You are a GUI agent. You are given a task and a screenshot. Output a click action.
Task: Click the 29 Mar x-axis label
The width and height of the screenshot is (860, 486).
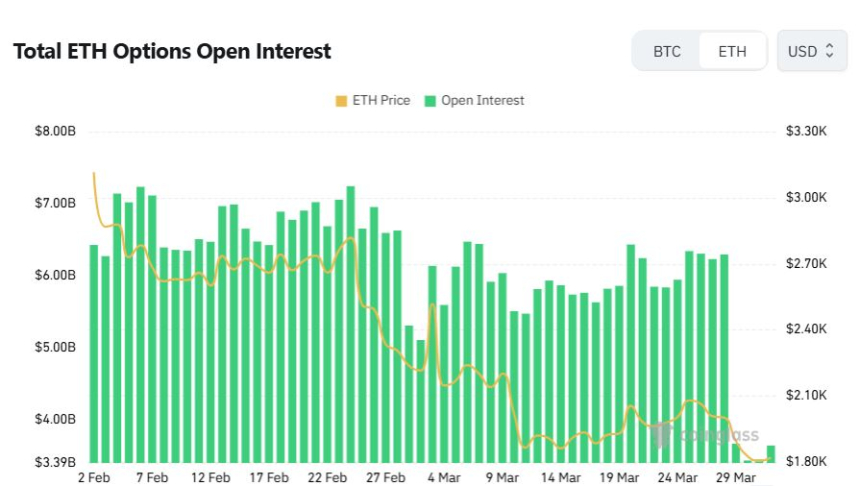pos(735,478)
